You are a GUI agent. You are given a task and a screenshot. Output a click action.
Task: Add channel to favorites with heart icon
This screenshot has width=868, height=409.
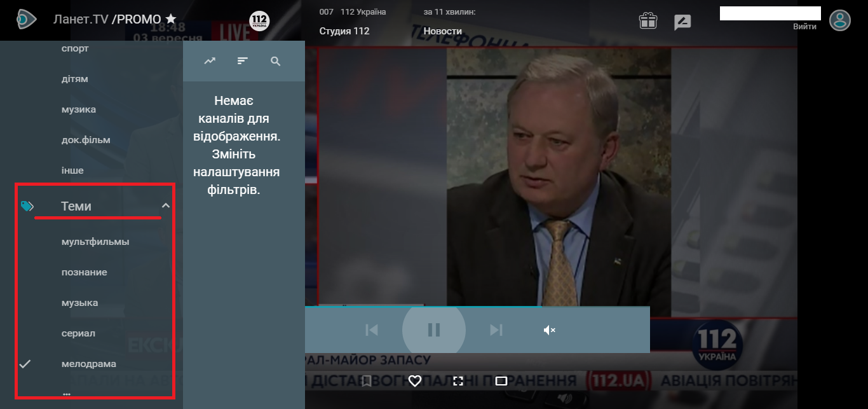(415, 381)
